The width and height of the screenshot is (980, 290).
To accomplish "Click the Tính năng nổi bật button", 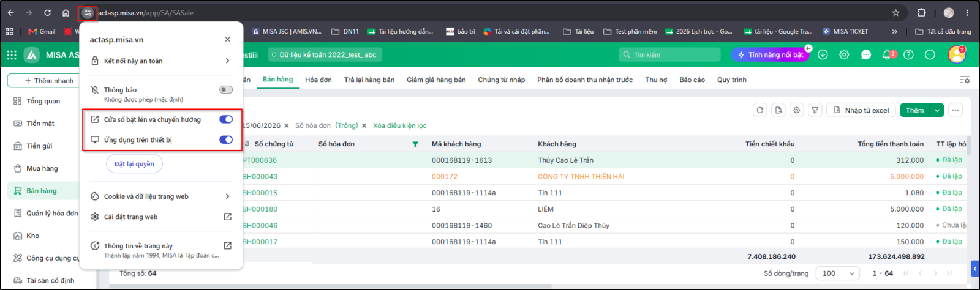I will pos(770,54).
